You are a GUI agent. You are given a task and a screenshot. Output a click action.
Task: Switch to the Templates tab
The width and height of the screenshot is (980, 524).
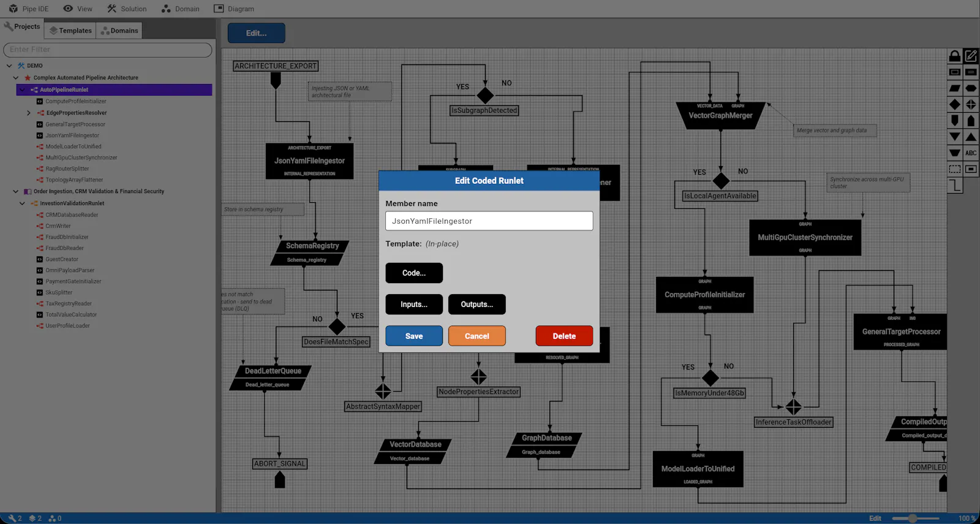pyautogui.click(x=70, y=31)
